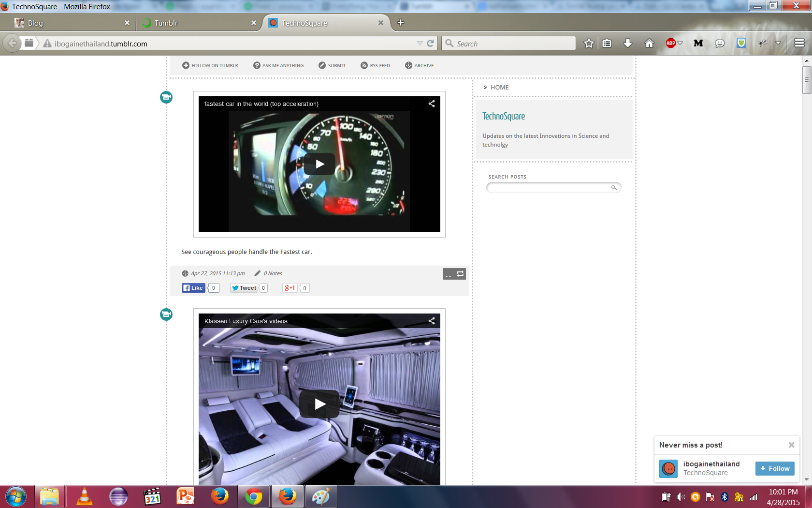The image size is (812, 508).
Task: Click the RSS Feed icon
Action: click(x=364, y=65)
